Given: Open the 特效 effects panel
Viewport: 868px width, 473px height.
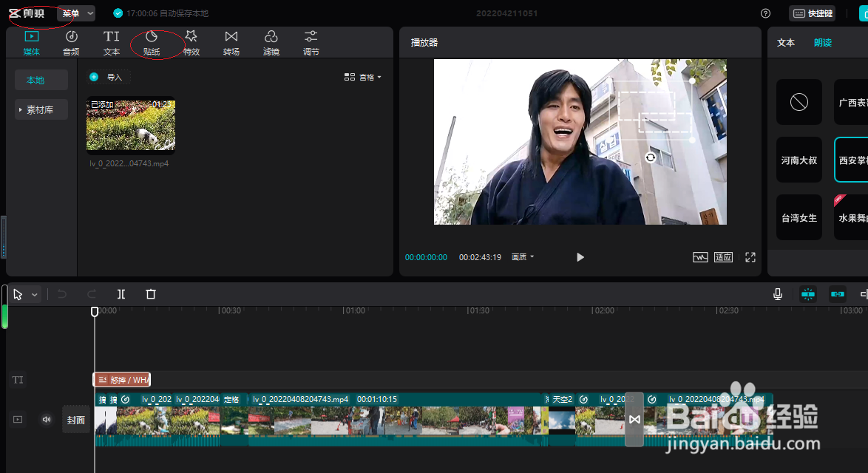Looking at the screenshot, I should pyautogui.click(x=191, y=42).
